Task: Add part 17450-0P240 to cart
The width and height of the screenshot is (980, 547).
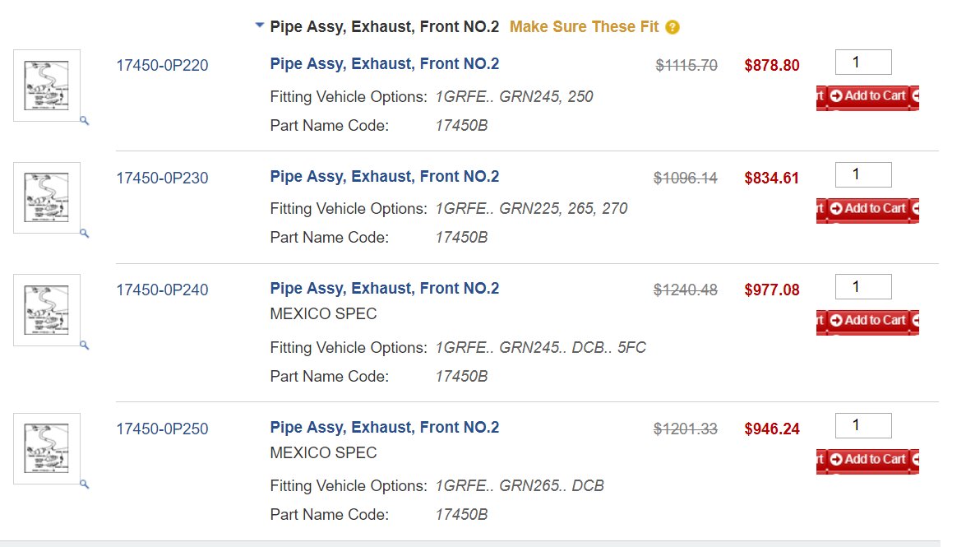Action: [x=867, y=321]
